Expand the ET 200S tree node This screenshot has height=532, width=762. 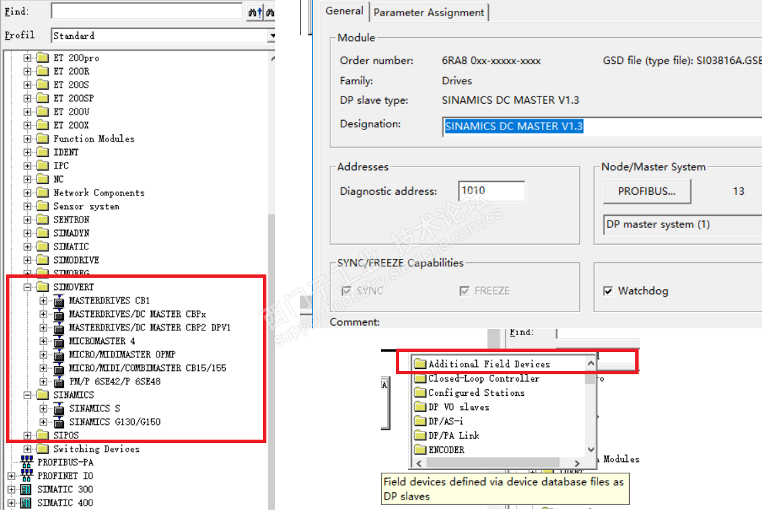click(27, 85)
